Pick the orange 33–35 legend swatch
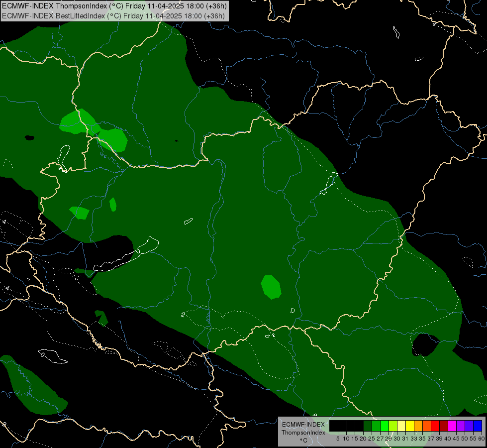Screen dimensions: 487x448 point(418,426)
